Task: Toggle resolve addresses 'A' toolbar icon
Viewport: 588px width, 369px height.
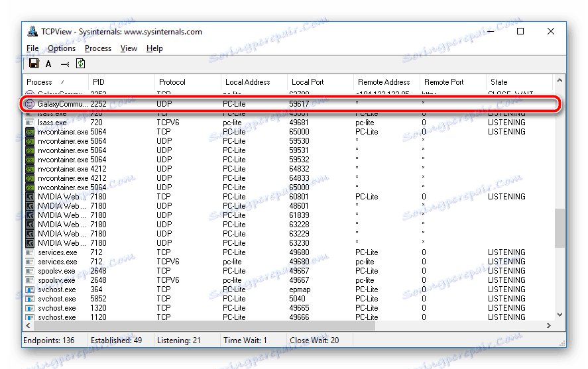Action: coord(48,64)
